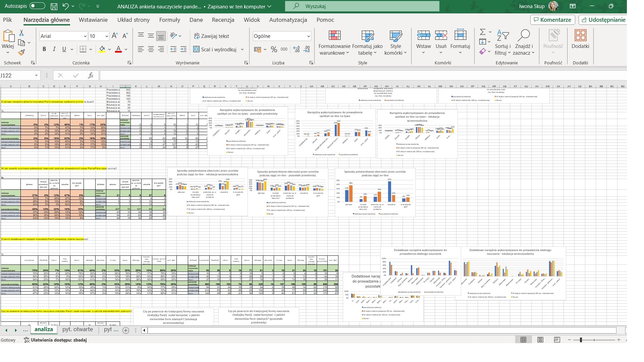This screenshot has width=644, height=362.
Task: Select the analiza sheet tab
Action: point(44,329)
